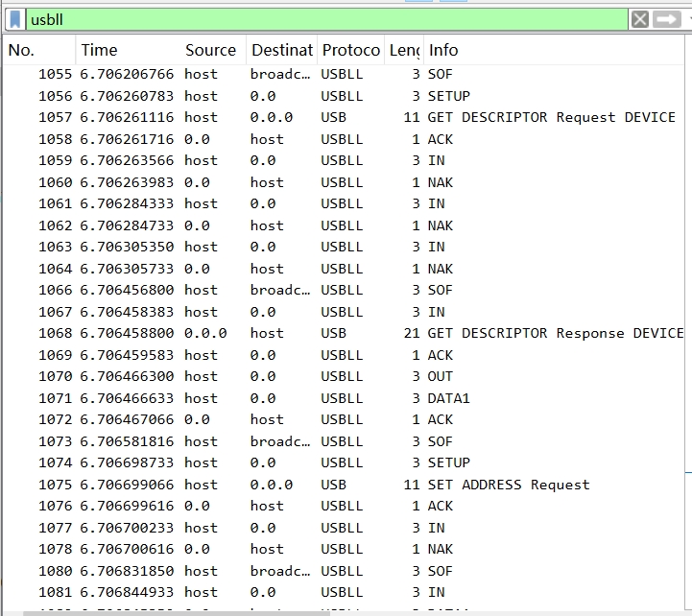Click the Protocol column header
This screenshot has width=692, height=616.
tap(350, 50)
